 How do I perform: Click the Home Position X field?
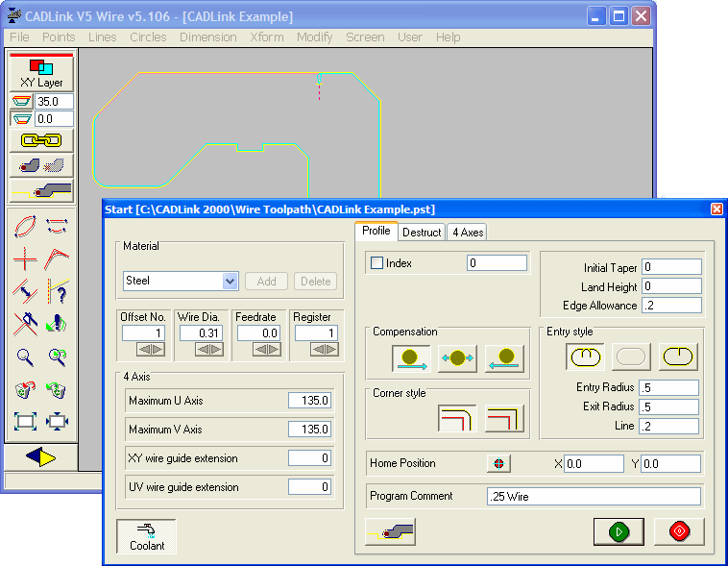point(594,464)
